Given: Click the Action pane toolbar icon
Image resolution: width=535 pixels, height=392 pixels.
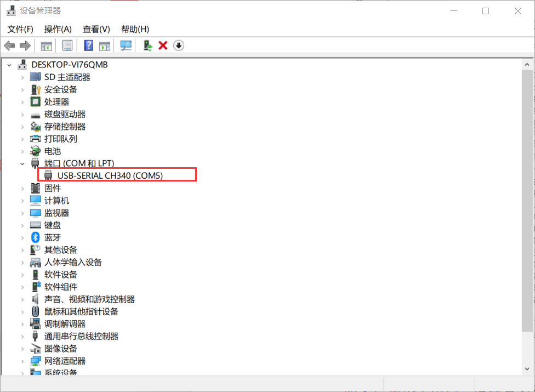Looking at the screenshot, I should click(105, 46).
